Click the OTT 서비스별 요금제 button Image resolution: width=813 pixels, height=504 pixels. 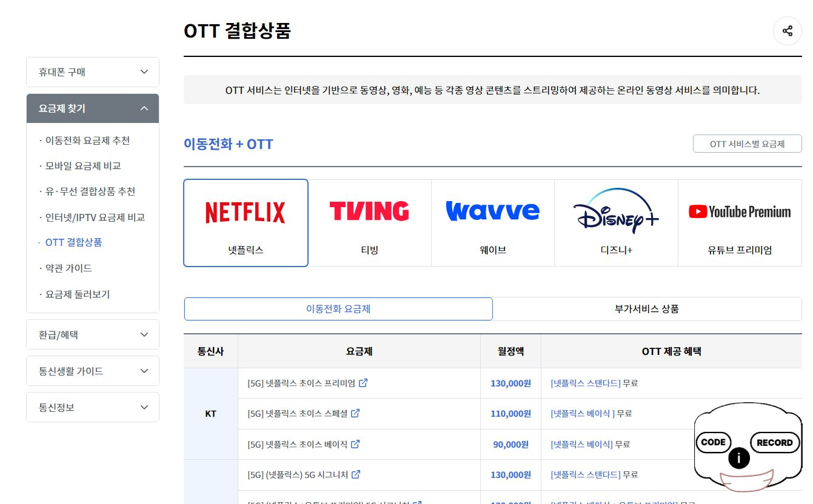click(x=747, y=144)
